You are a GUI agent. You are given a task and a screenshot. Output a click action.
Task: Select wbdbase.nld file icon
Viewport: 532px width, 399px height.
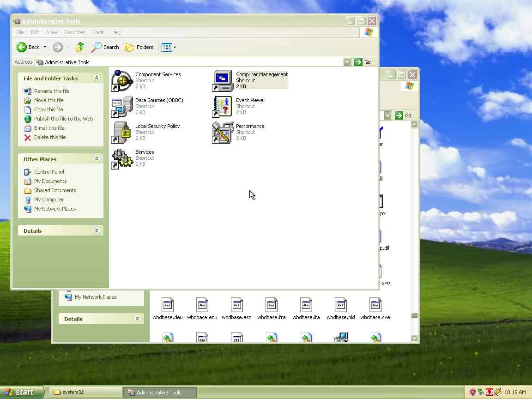341,308
